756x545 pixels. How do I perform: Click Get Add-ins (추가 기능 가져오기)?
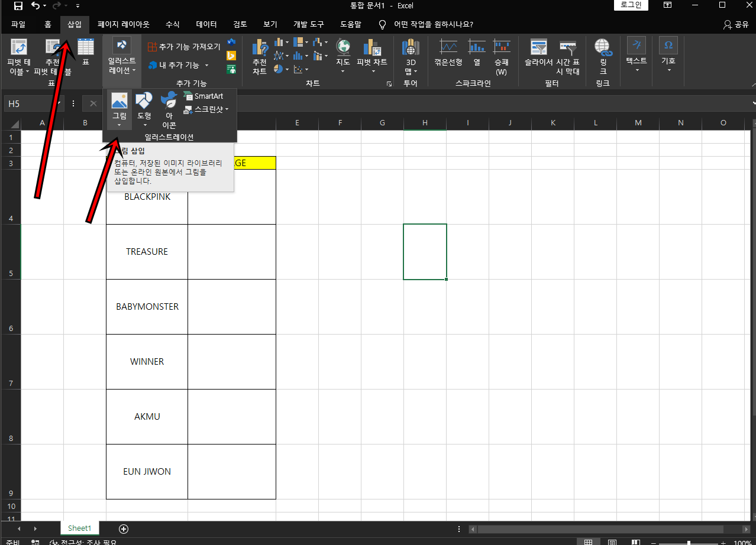(x=184, y=46)
